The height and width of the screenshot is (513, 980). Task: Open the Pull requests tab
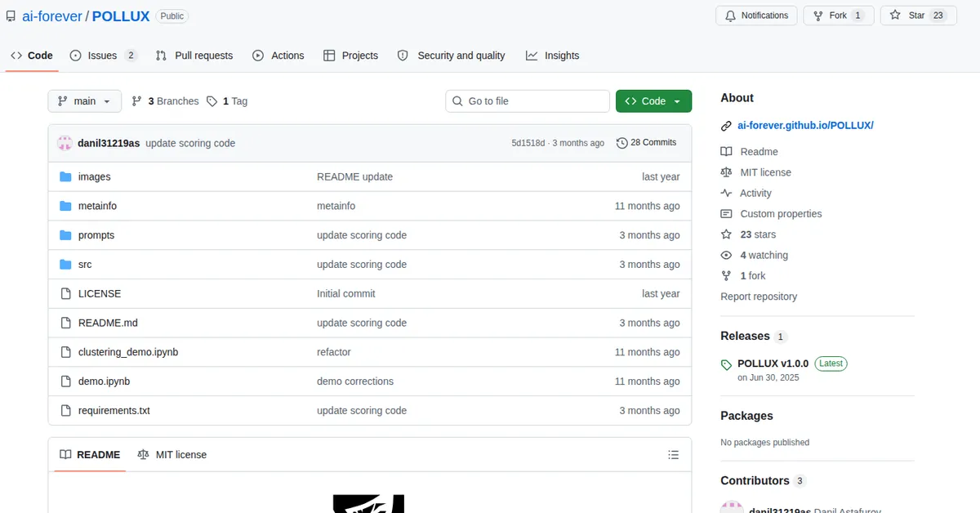point(194,56)
